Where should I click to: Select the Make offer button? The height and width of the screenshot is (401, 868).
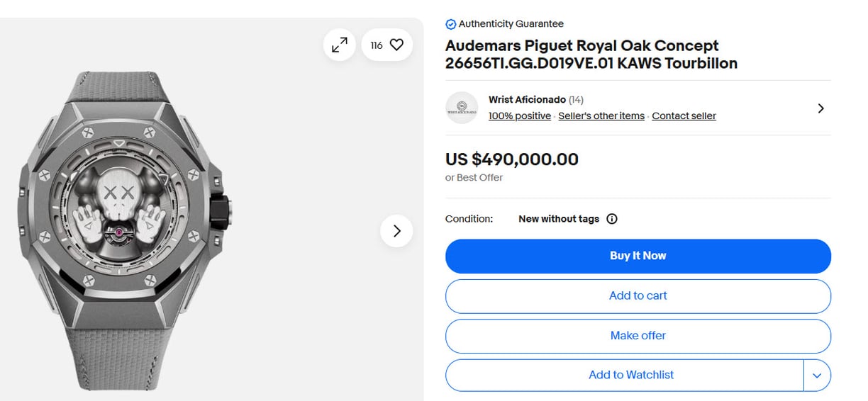point(638,336)
